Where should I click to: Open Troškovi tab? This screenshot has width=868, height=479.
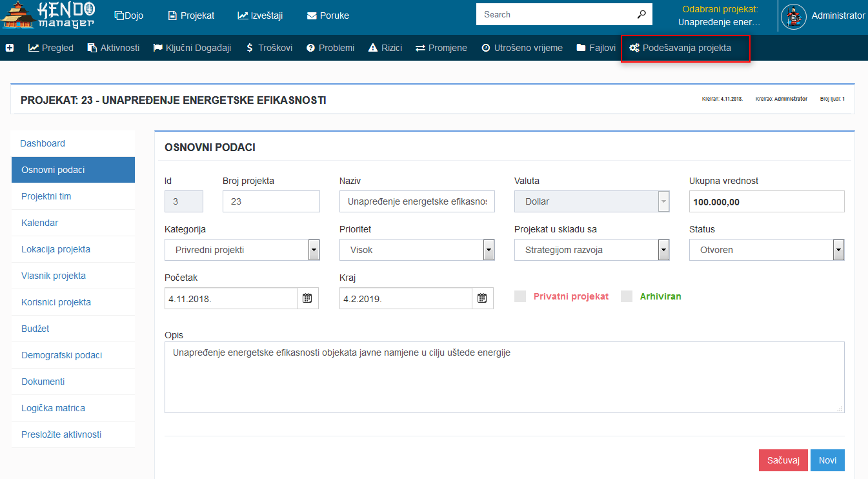coord(269,48)
